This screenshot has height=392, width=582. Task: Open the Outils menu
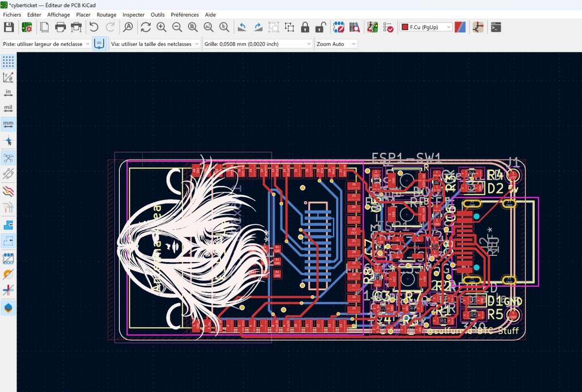click(x=158, y=15)
